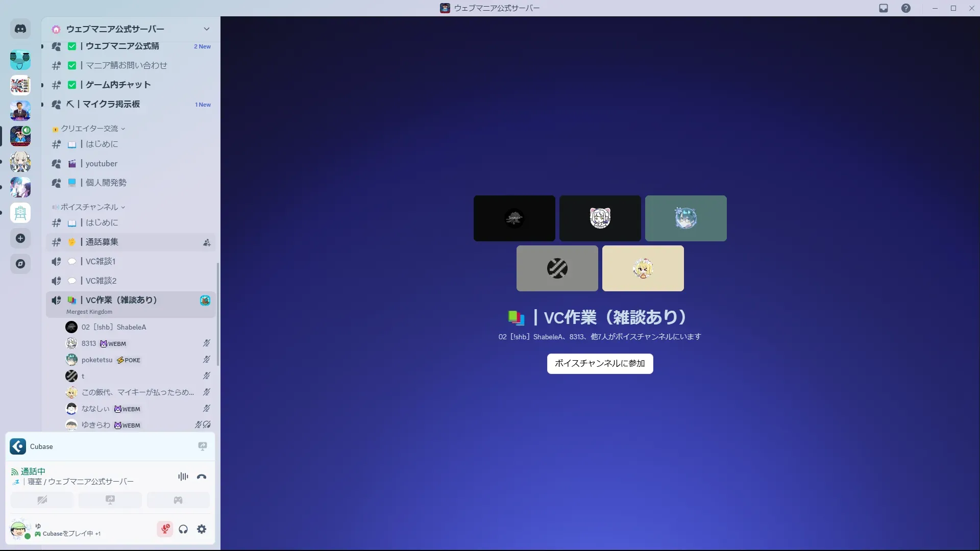Open the help question mark icon
Image resolution: width=980 pixels, height=551 pixels.
(905, 8)
